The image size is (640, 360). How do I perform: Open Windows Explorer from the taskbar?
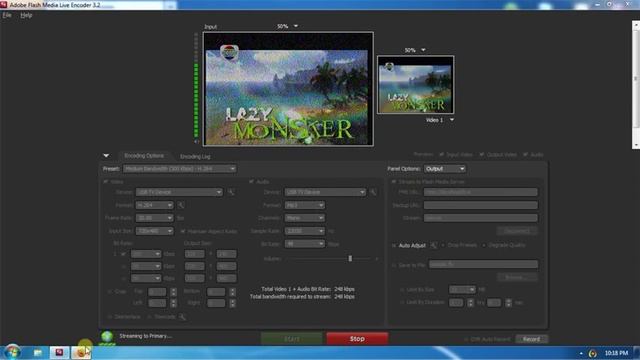tap(38, 353)
